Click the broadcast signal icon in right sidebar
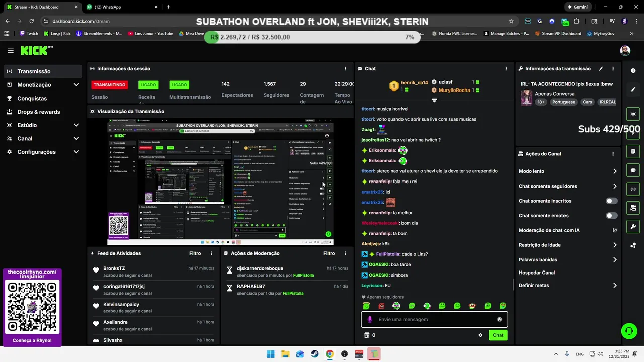Image resolution: width=644 pixels, height=362 pixels. tap(633, 189)
